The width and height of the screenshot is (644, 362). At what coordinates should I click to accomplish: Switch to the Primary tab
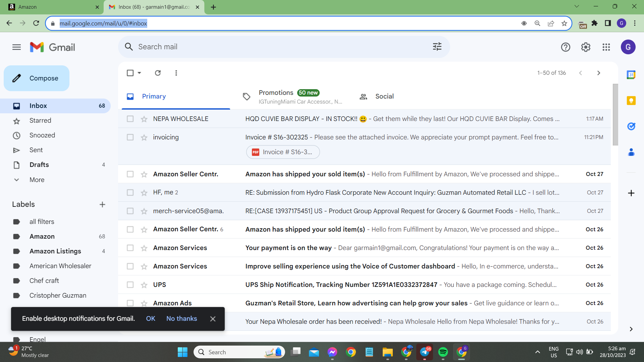(176, 97)
